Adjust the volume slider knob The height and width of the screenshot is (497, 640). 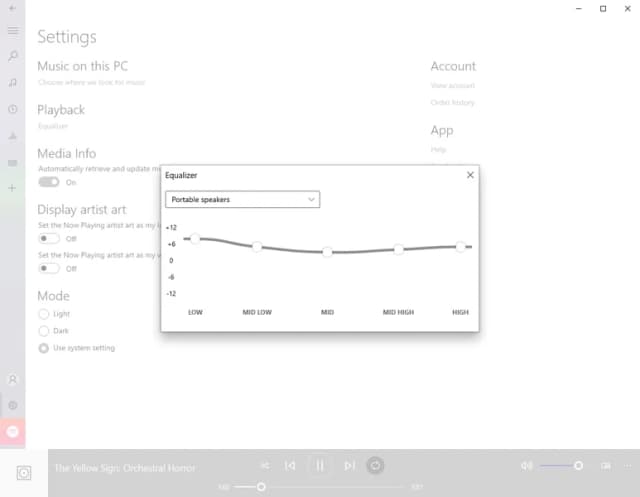578,466
